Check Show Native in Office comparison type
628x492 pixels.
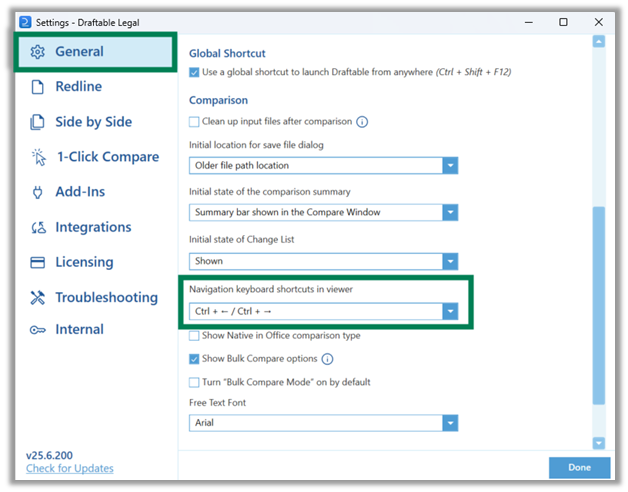[x=194, y=336]
